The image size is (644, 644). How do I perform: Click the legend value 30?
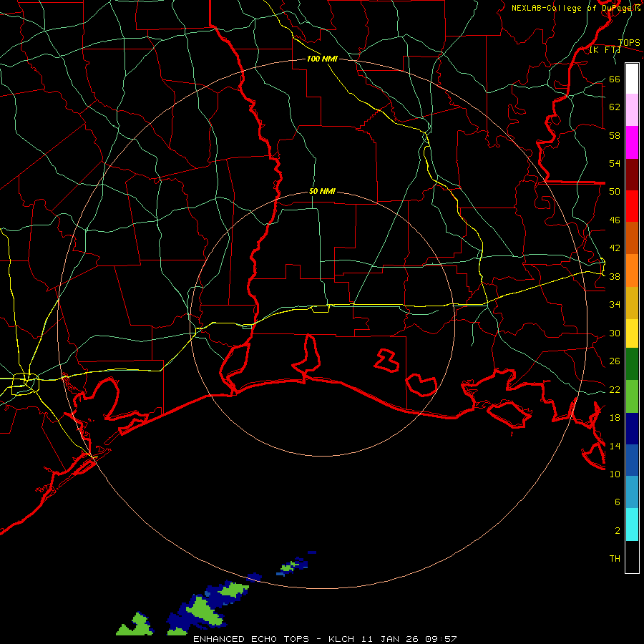click(615, 333)
